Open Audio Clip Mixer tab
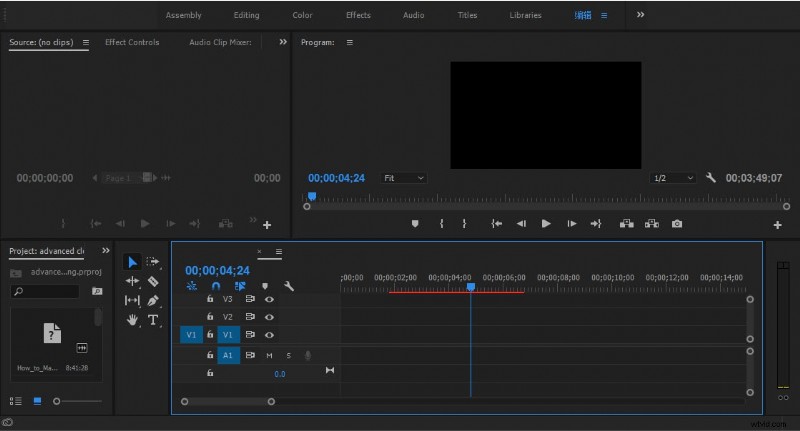Screen dimensions: 800x431 pos(220,42)
